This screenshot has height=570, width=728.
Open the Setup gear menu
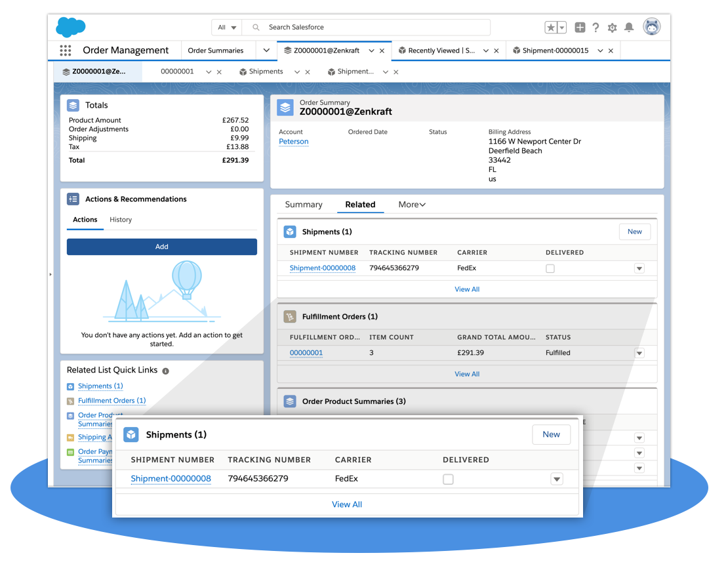point(613,28)
